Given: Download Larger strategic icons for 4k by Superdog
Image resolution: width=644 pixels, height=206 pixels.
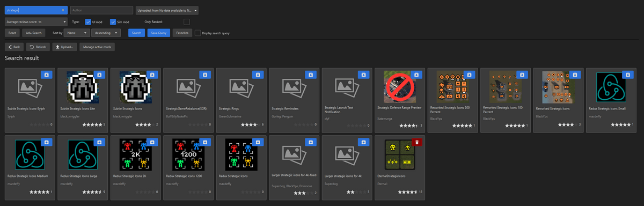Looking at the screenshot, I should (x=364, y=142).
